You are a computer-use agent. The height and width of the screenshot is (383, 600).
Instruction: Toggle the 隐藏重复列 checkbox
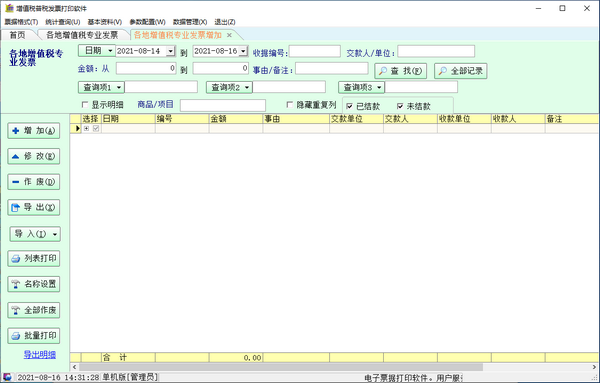[x=290, y=104]
